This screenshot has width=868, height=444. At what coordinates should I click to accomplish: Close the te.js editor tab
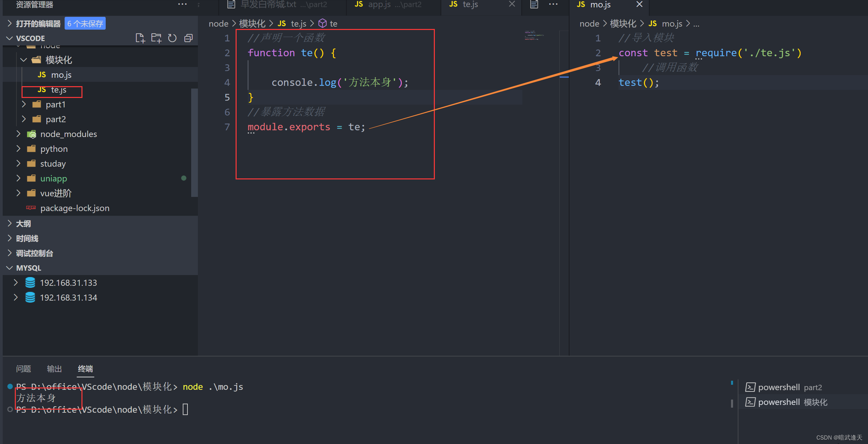[x=512, y=4]
